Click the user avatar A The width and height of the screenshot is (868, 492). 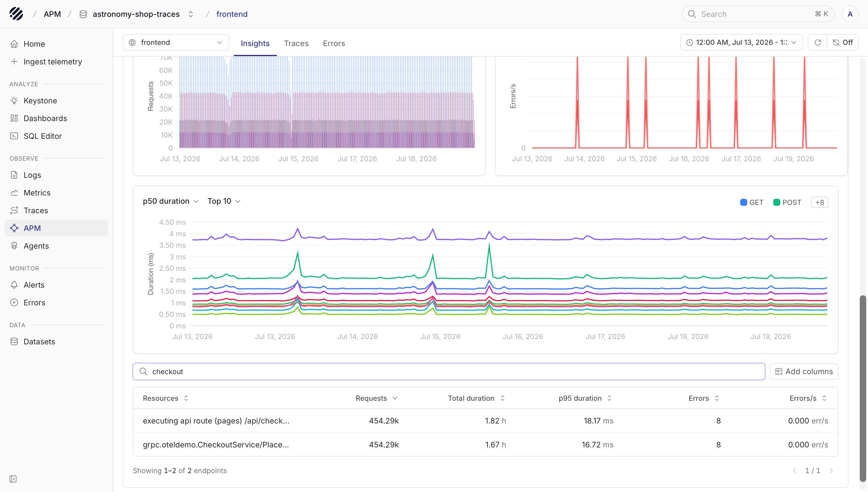850,14
